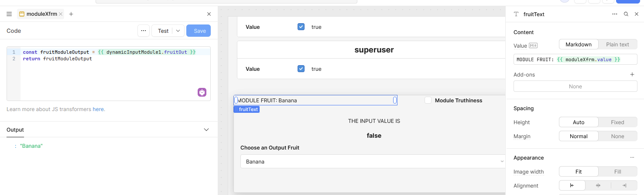The height and width of the screenshot is (195, 644).
Task: Switch Value mode to Plain text
Action: 617,45
